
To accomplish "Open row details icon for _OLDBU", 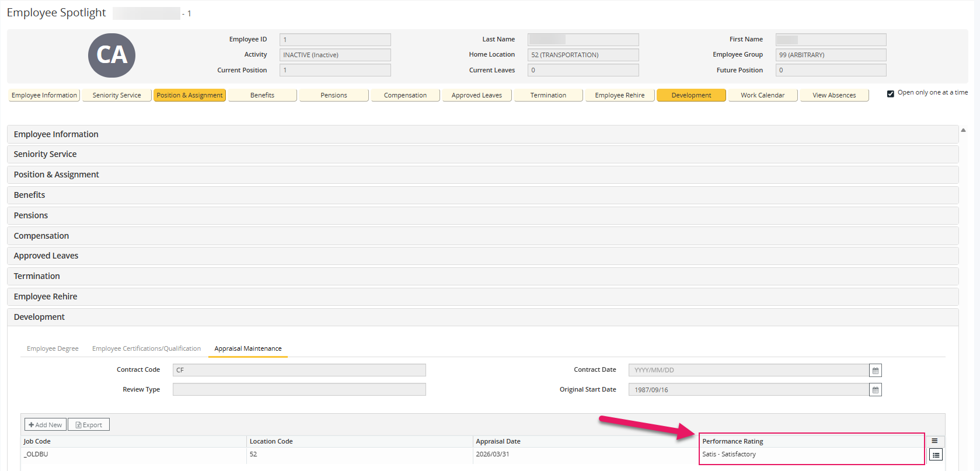I will [936, 455].
